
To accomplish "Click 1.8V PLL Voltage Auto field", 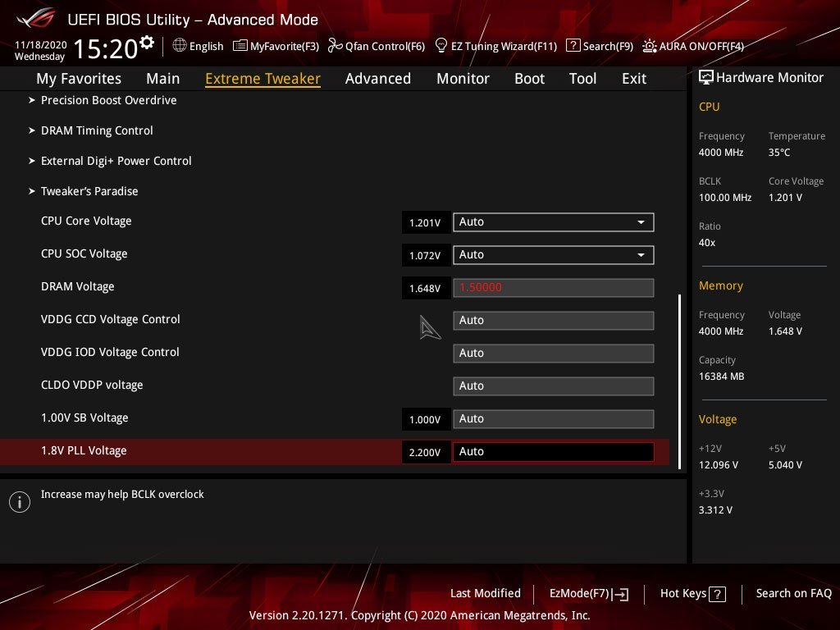I will click(x=554, y=452).
